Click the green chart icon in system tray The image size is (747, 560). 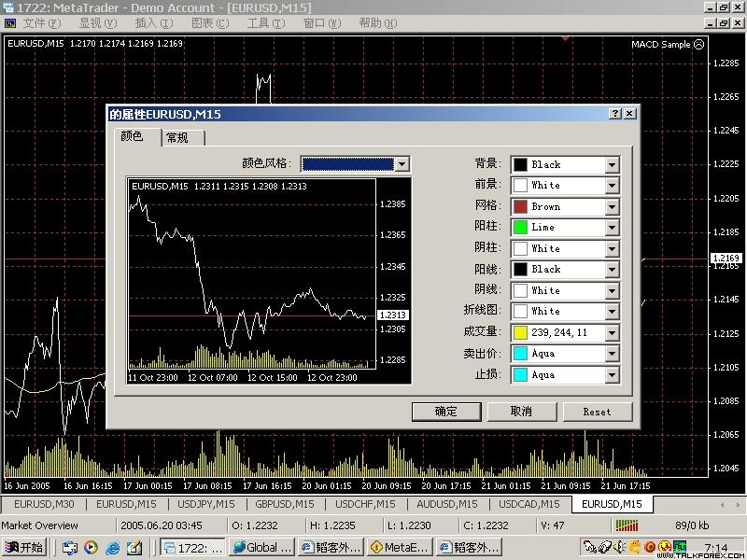pos(679,547)
